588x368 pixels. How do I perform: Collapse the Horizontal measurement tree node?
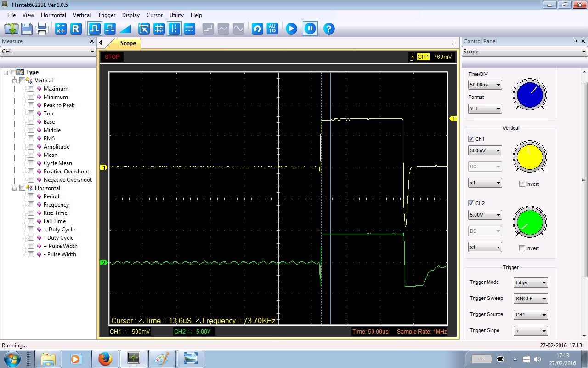click(15, 188)
